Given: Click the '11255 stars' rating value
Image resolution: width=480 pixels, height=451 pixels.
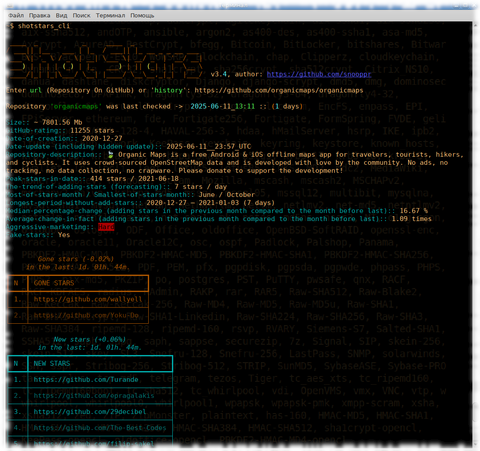Looking at the screenshot, I should tap(92, 130).
